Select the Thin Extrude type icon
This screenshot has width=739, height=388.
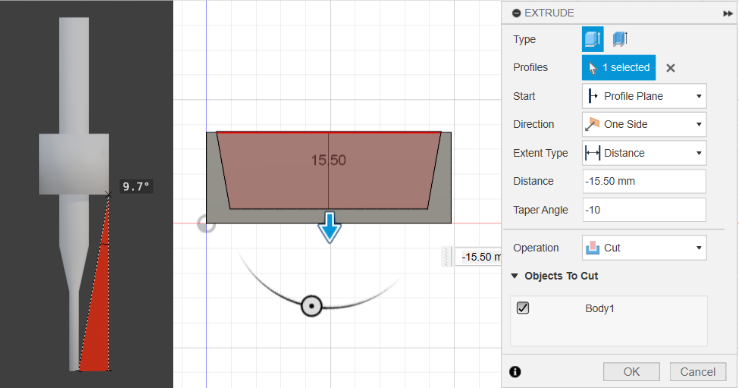tap(620, 39)
